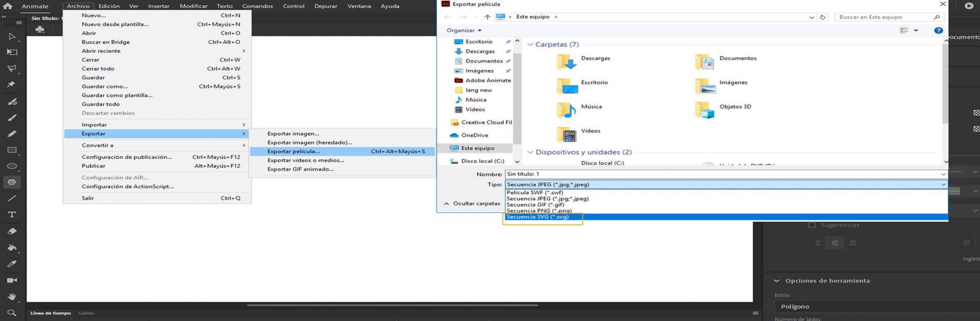Open the Música folder in Carpetas
The image size is (980, 321).
[580, 109]
